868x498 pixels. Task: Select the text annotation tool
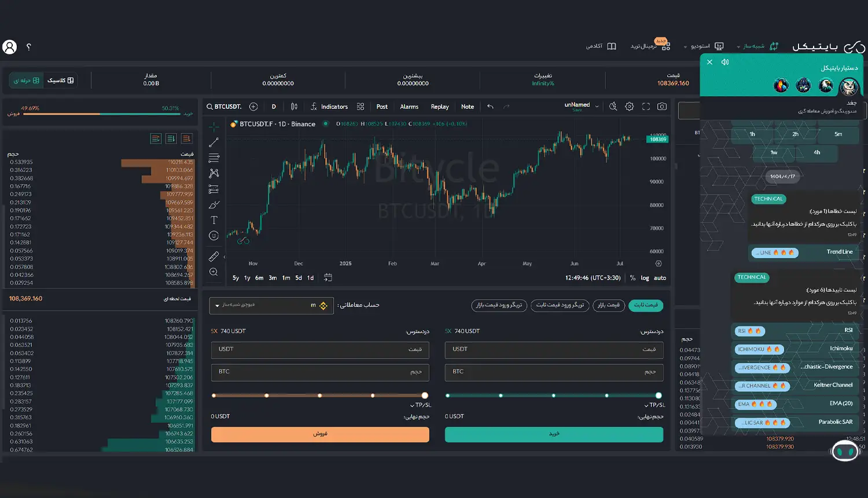[214, 220]
